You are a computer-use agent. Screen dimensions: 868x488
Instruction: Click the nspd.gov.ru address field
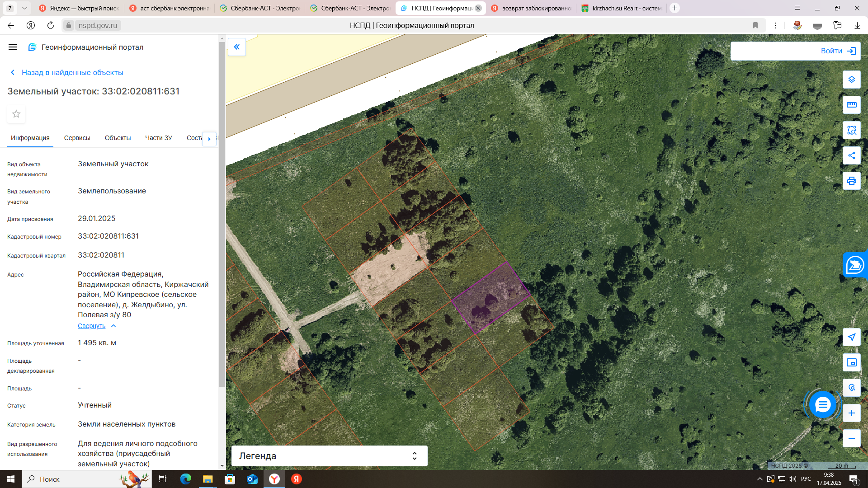click(98, 25)
